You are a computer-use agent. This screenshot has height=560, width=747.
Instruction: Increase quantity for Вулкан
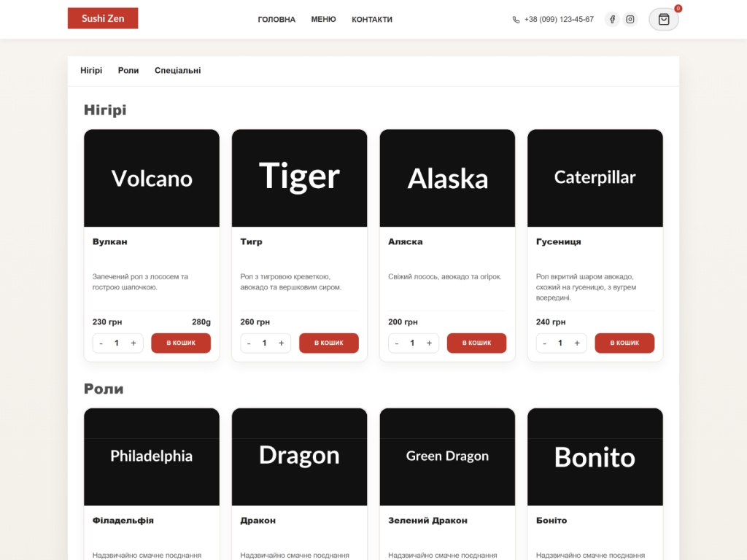coord(133,343)
